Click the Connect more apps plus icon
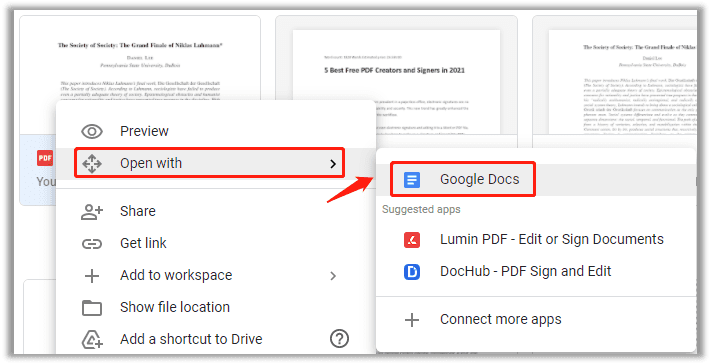The image size is (711, 364). (x=412, y=320)
